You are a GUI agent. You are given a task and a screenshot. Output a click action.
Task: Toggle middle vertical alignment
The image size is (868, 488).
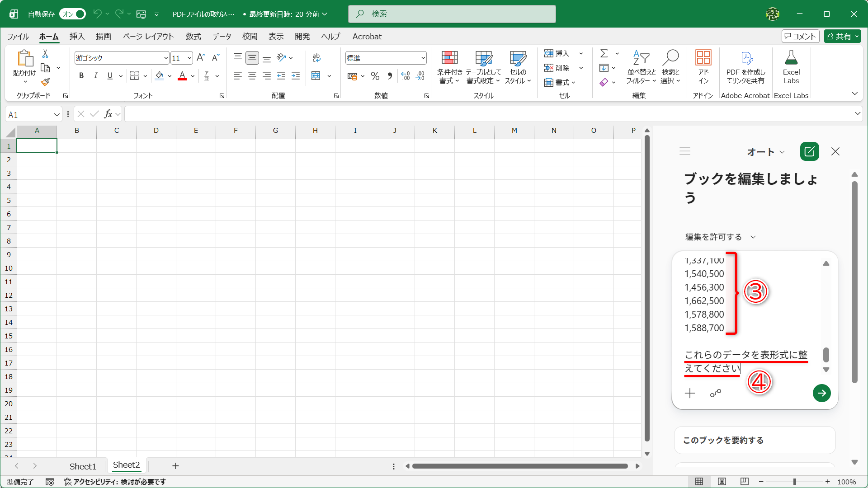click(x=252, y=58)
